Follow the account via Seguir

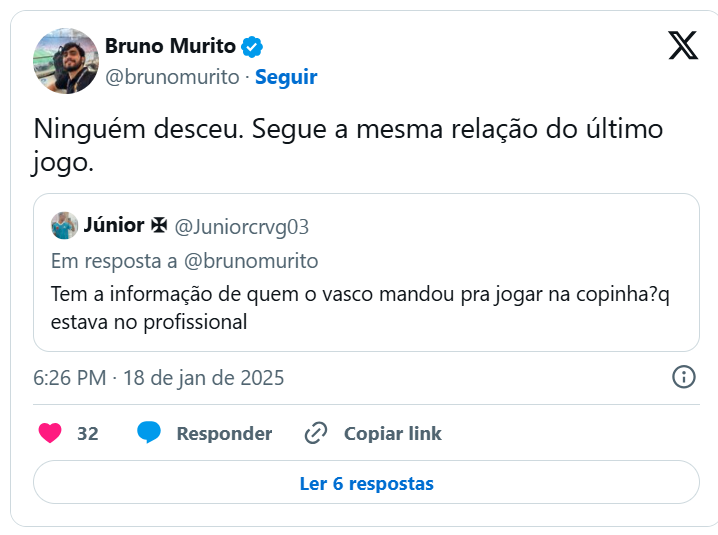coord(286,77)
